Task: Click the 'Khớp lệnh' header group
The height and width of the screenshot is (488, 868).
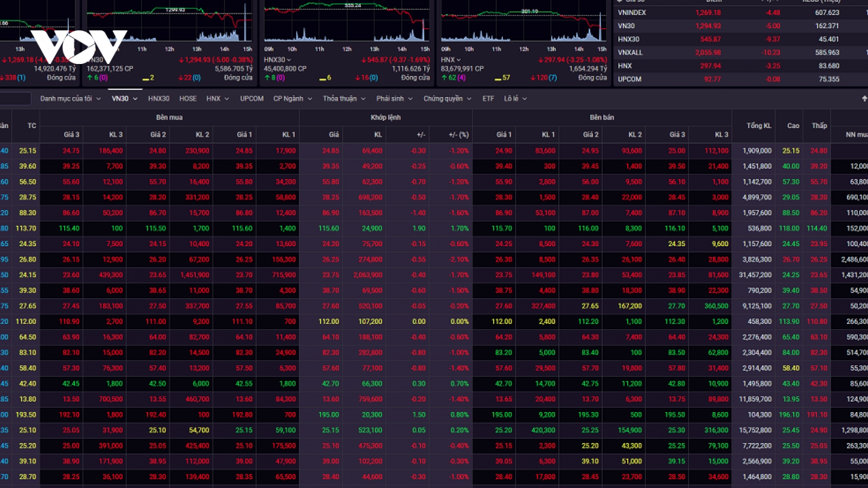Action: click(386, 118)
